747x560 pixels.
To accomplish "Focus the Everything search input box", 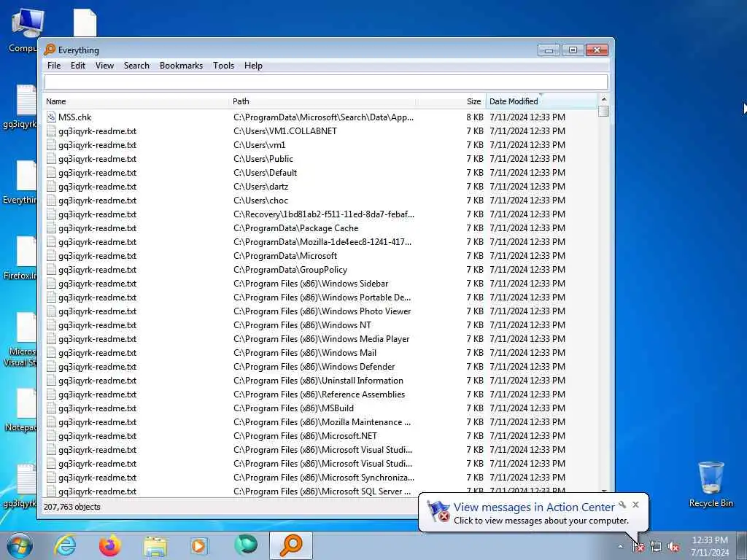I will [x=326, y=82].
